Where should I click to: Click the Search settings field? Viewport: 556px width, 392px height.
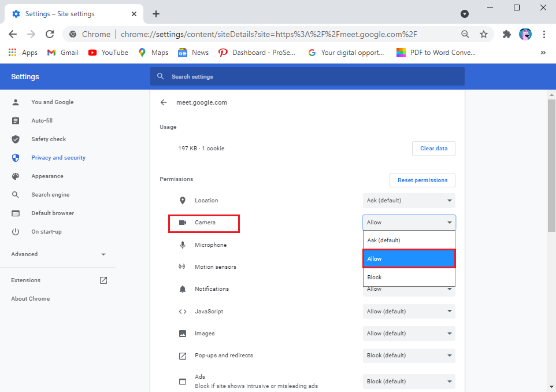[x=312, y=76]
